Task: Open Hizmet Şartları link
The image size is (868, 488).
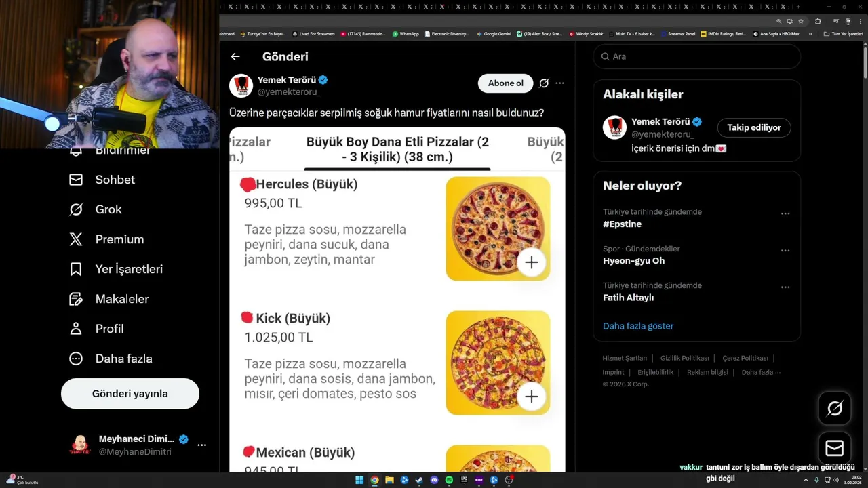Action: (625, 358)
